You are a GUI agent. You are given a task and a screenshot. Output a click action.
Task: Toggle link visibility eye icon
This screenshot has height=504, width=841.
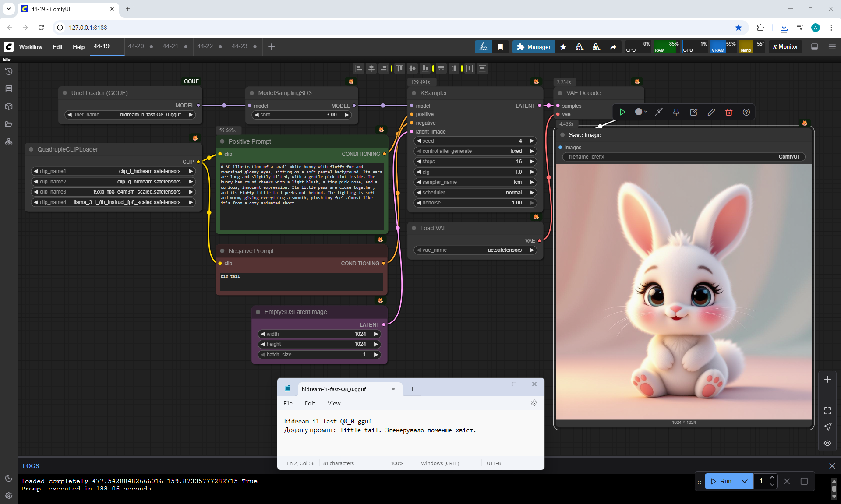click(x=827, y=443)
